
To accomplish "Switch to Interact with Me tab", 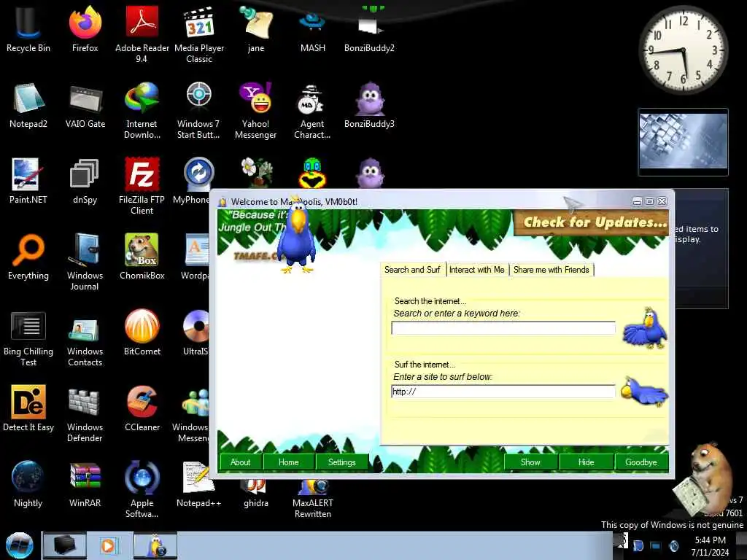I will point(477,270).
